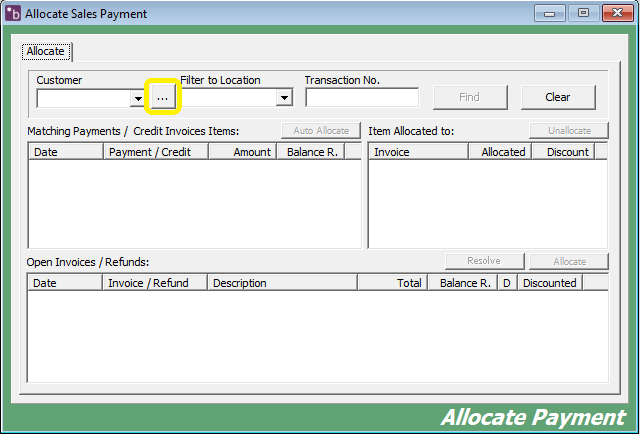The image size is (640, 434).
Task: Click the Invoice / Refund column header
Action: pos(155,283)
